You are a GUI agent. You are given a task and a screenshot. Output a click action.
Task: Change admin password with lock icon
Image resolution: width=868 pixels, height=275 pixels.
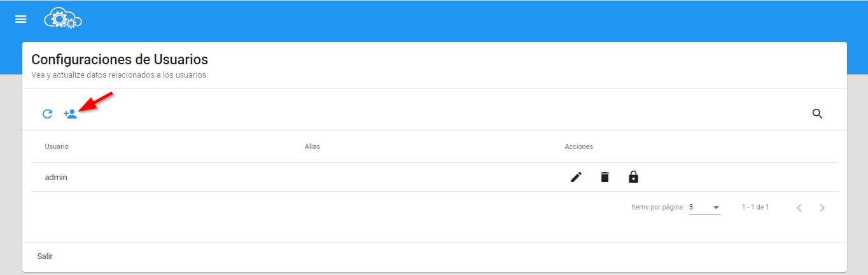(633, 177)
